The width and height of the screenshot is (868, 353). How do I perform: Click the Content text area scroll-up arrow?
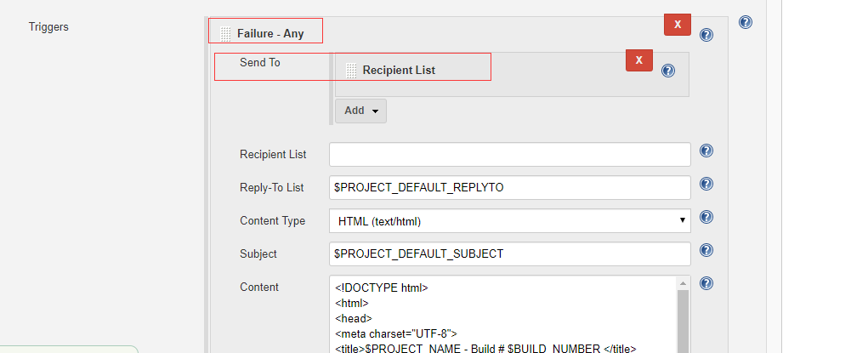pyautogui.click(x=683, y=283)
